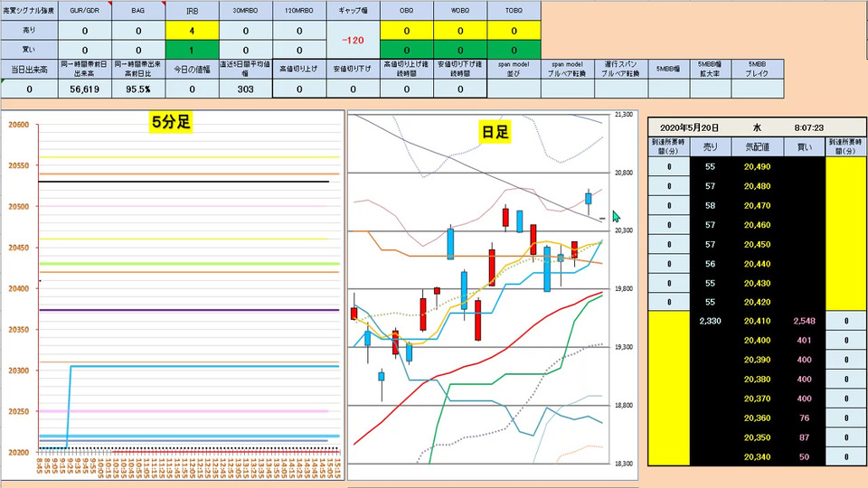This screenshot has width=868, height=488.
Task: Click buy quantity 2,548
Action: coord(805,321)
